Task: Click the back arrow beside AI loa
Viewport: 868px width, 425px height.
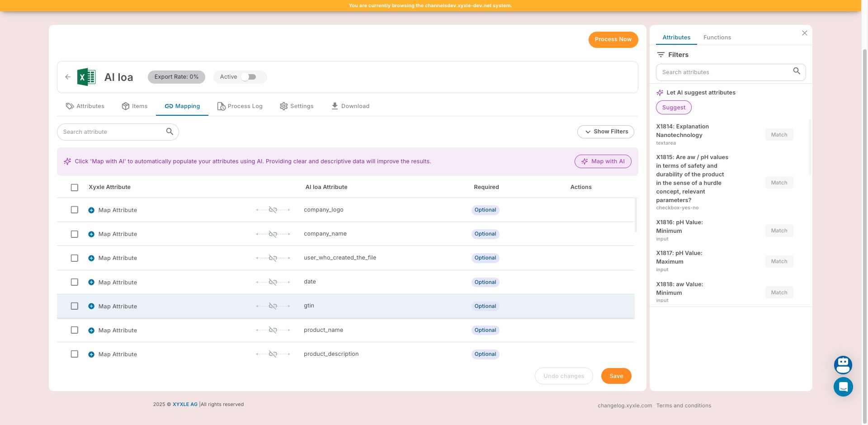Action: point(68,77)
